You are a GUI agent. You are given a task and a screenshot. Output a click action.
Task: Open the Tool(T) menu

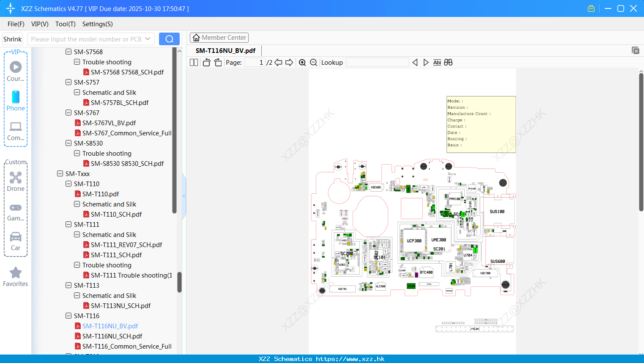click(x=66, y=24)
